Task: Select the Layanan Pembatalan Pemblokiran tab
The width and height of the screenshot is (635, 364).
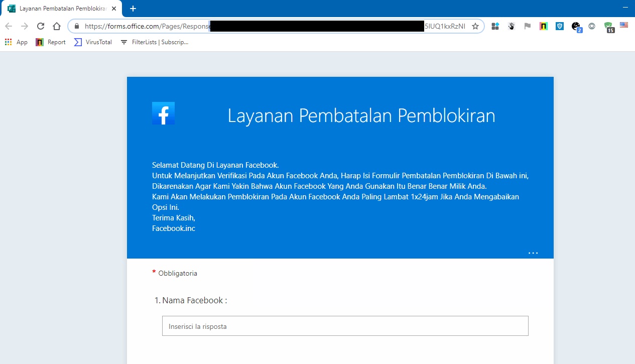Action: (x=62, y=9)
